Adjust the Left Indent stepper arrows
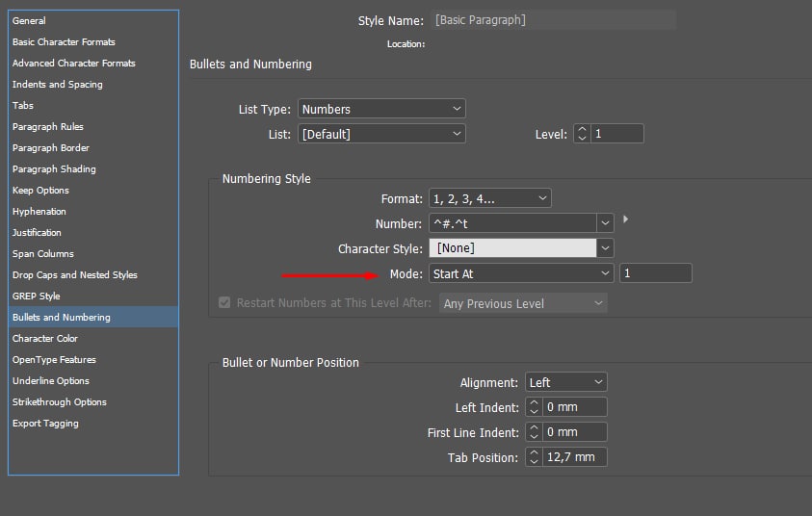This screenshot has height=516, width=812. pos(535,408)
